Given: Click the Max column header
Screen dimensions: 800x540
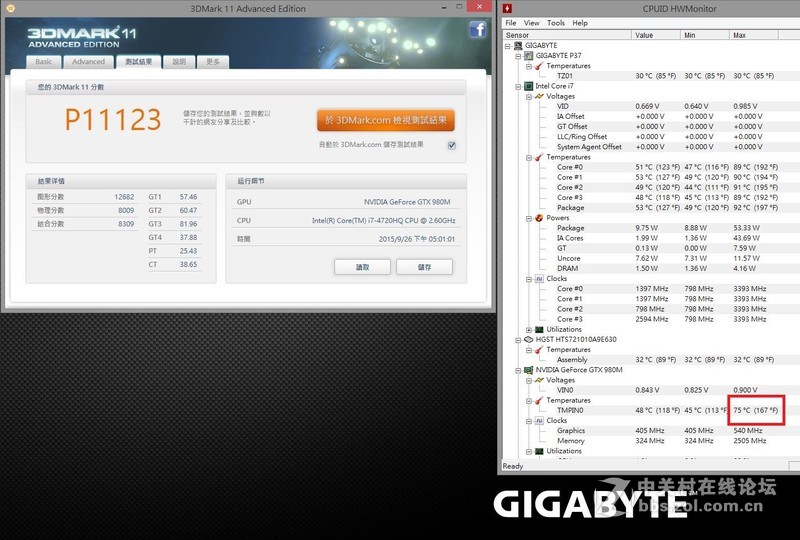Looking at the screenshot, I should tap(754, 35).
